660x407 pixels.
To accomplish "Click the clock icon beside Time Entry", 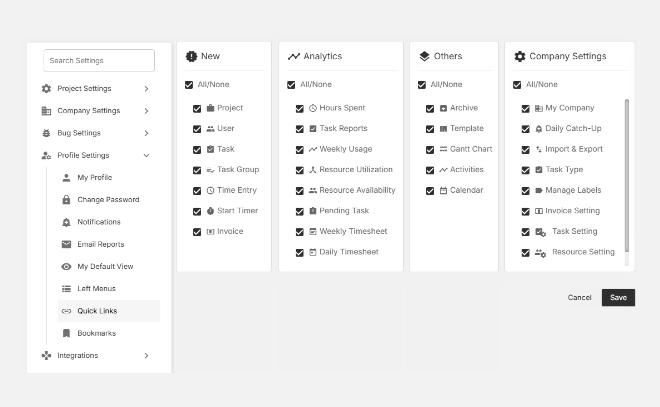I will coord(210,191).
